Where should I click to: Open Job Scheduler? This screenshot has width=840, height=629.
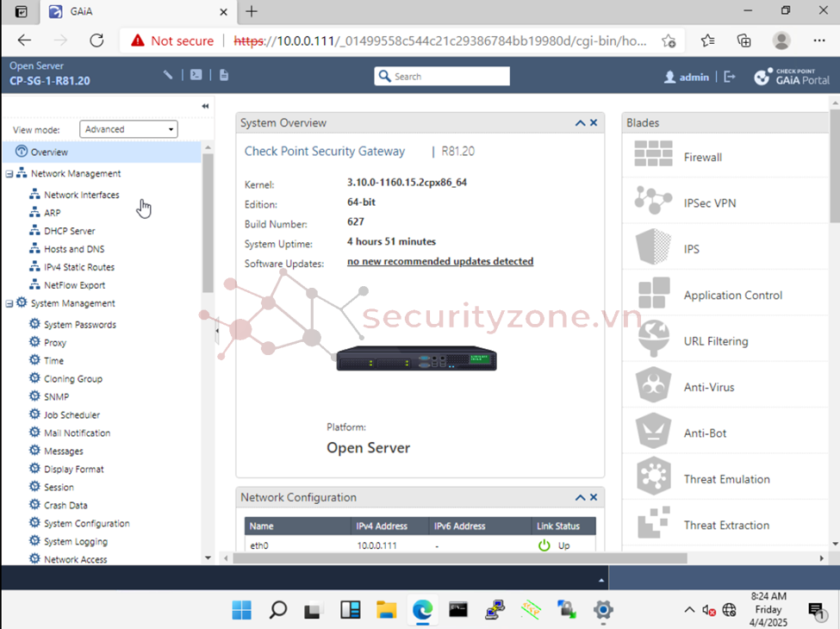coord(72,415)
